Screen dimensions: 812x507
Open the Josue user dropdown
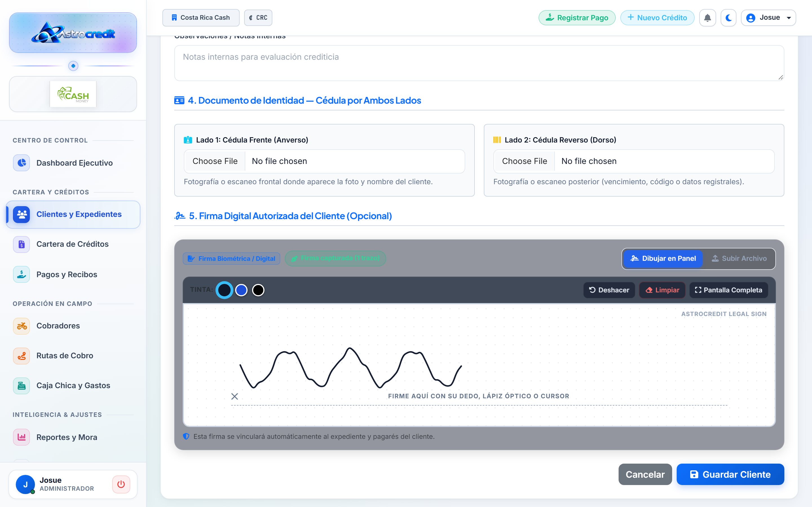click(768, 18)
